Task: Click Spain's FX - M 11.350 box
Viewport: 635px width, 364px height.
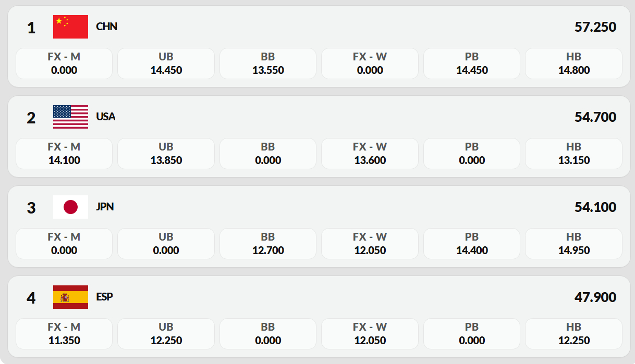Action: pos(64,334)
